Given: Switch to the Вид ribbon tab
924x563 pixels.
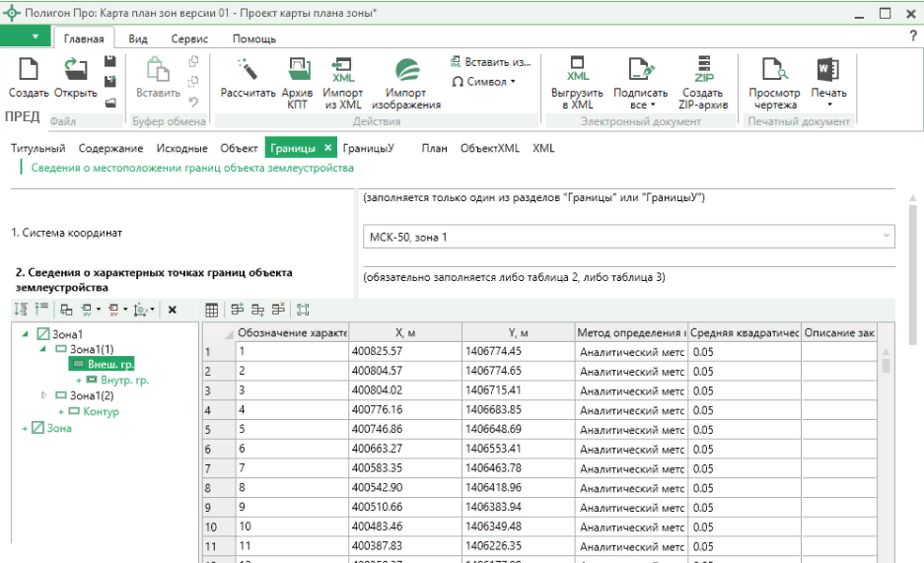Looking at the screenshot, I should [x=138, y=38].
